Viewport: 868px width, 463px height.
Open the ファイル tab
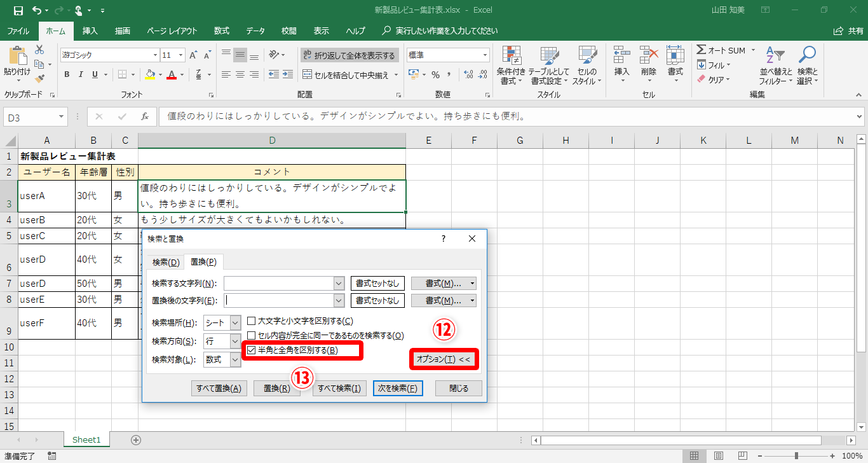tap(18, 31)
